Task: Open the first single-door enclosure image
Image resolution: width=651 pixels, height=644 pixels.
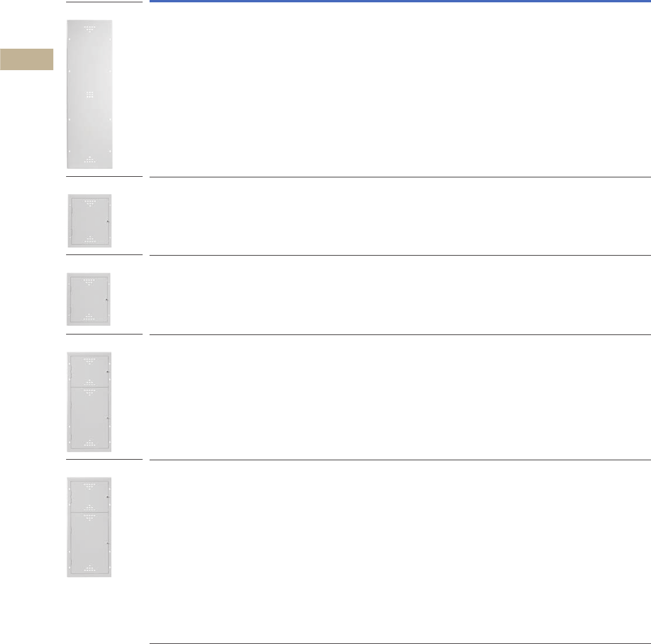Action: 90,221
